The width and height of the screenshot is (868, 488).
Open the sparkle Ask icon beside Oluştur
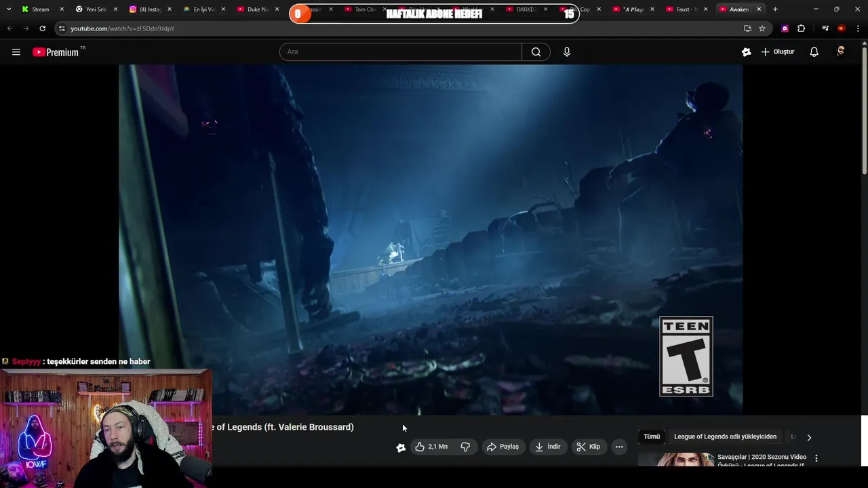[746, 52]
